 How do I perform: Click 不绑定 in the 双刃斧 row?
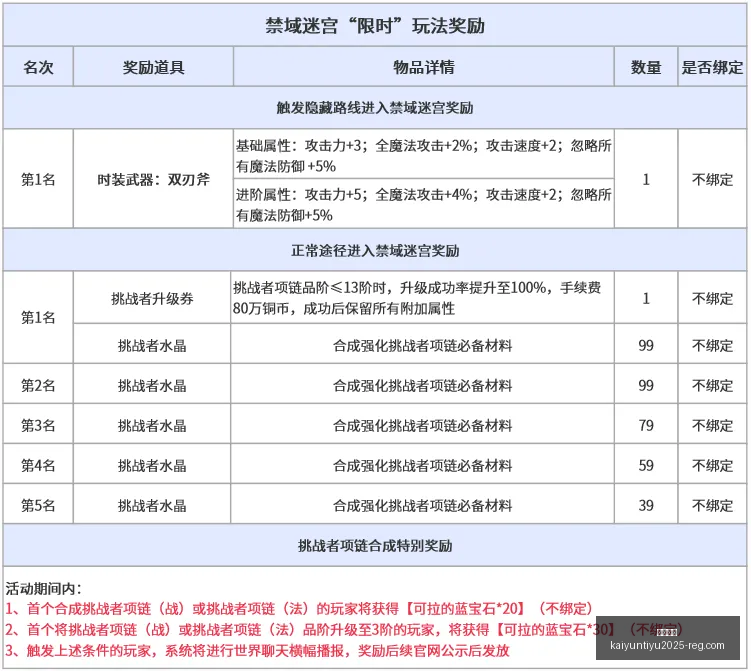[x=712, y=180]
